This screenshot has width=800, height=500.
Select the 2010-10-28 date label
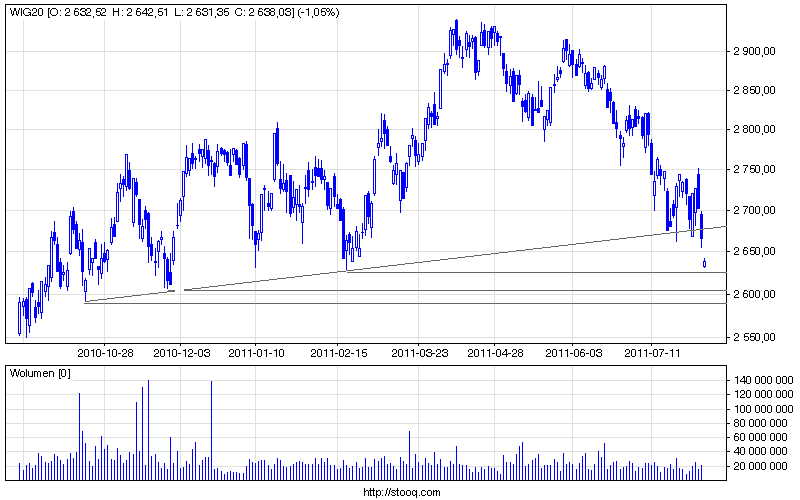(105, 353)
